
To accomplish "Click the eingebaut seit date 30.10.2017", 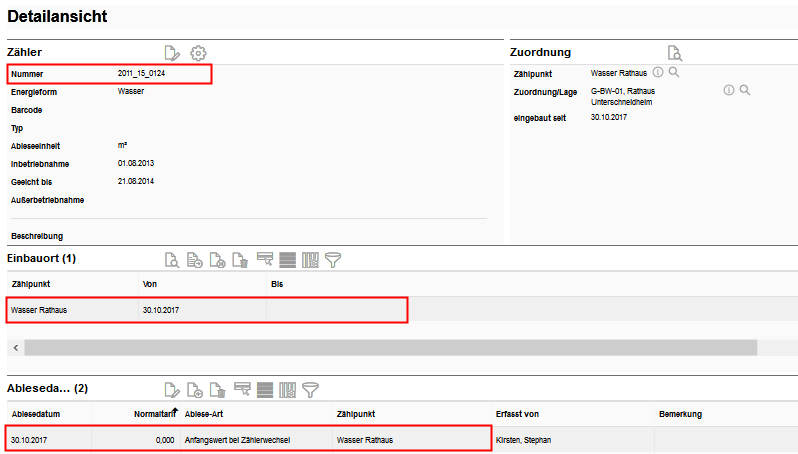I will [x=609, y=117].
